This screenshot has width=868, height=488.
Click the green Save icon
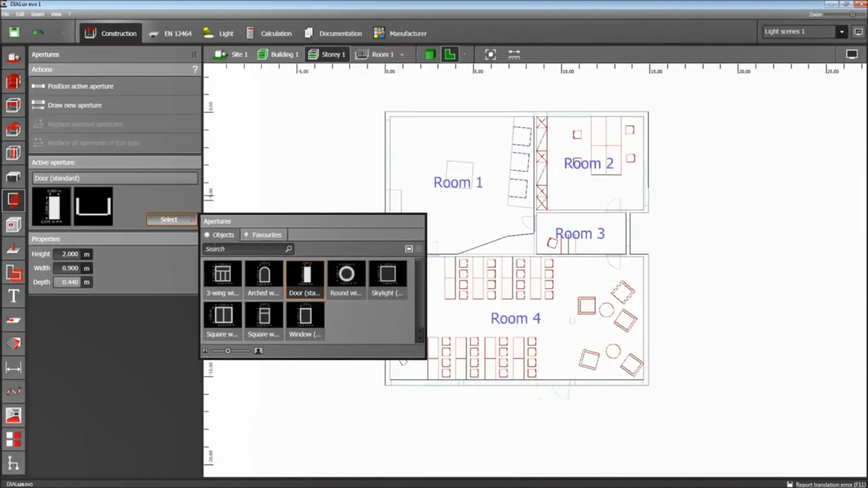(x=14, y=32)
